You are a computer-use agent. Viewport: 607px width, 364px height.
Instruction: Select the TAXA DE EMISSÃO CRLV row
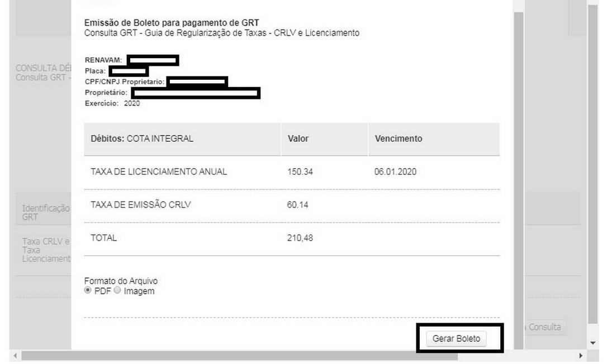(x=141, y=205)
